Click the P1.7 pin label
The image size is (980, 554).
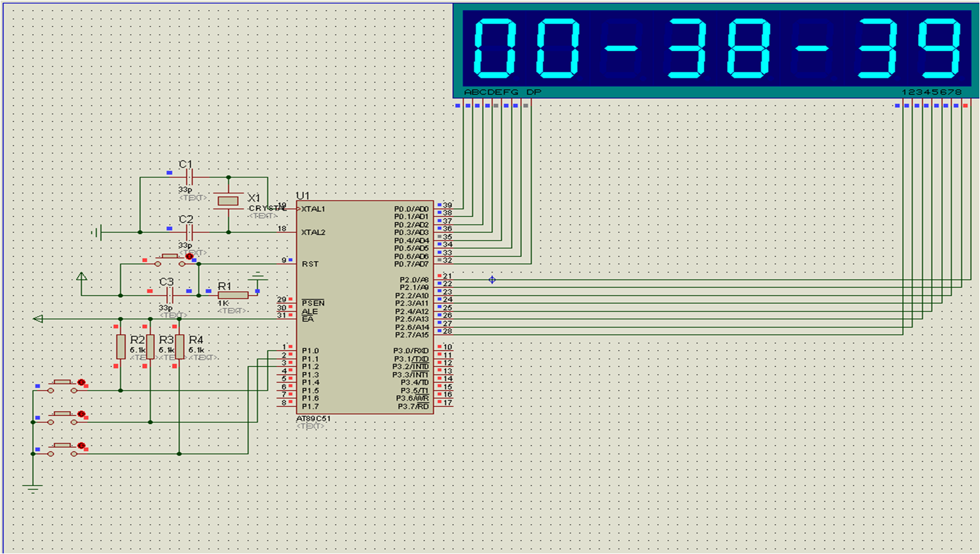click(310, 406)
